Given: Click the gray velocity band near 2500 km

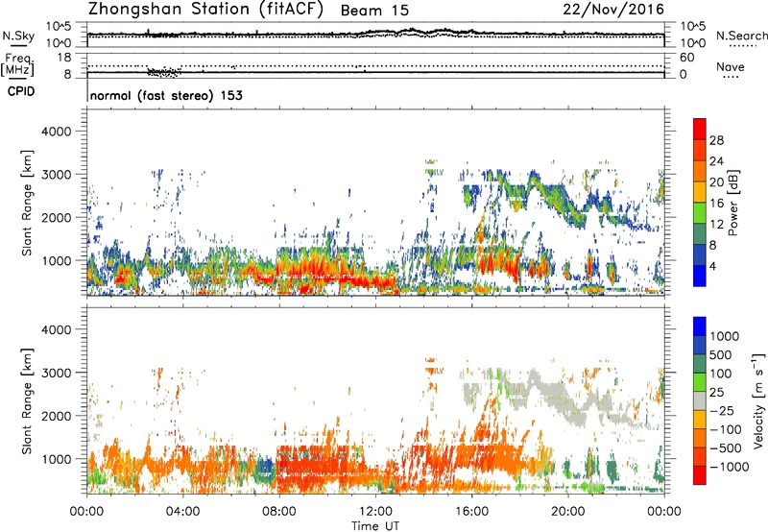Looking at the screenshot, I should tap(554, 392).
